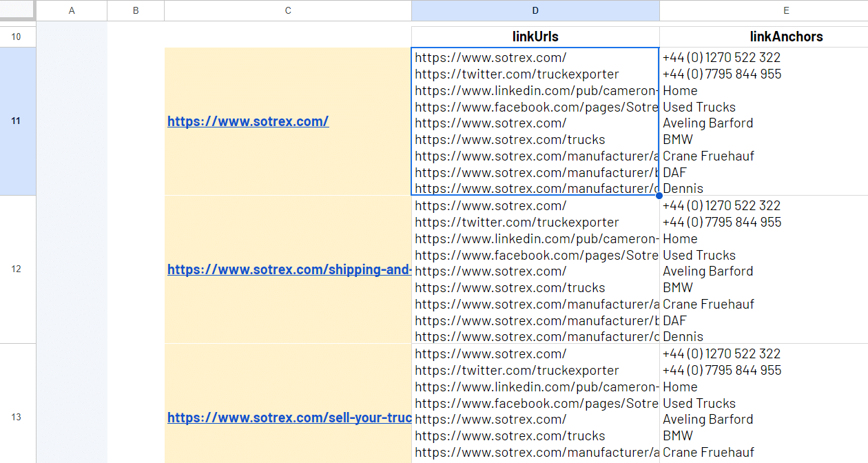
Task: Select the linkUrls cell in row 12
Action: point(535,269)
